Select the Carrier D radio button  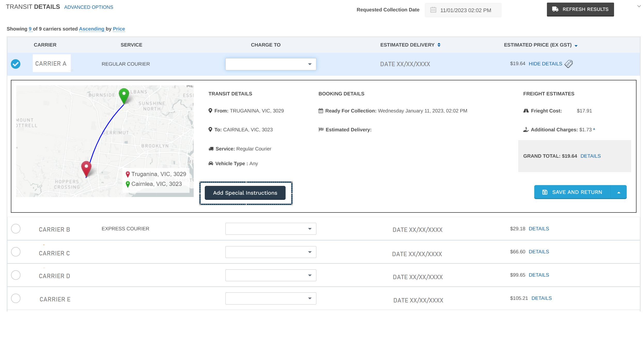(x=16, y=275)
